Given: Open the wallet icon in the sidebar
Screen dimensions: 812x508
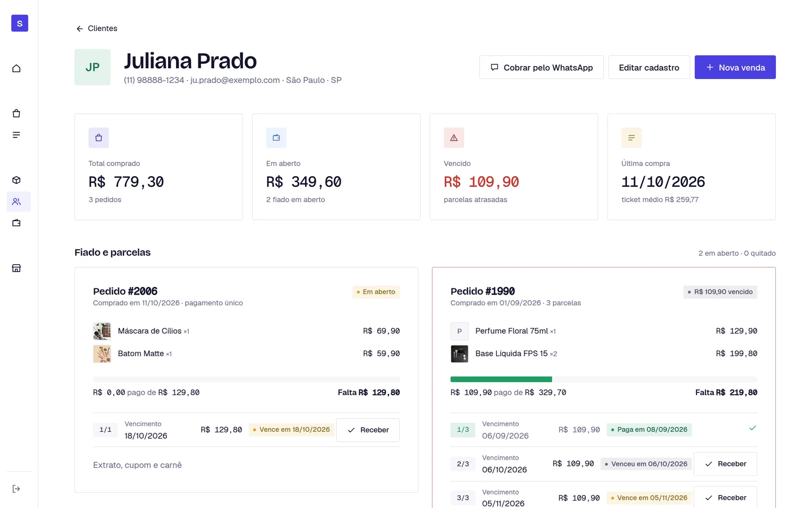Looking at the screenshot, I should [16, 223].
